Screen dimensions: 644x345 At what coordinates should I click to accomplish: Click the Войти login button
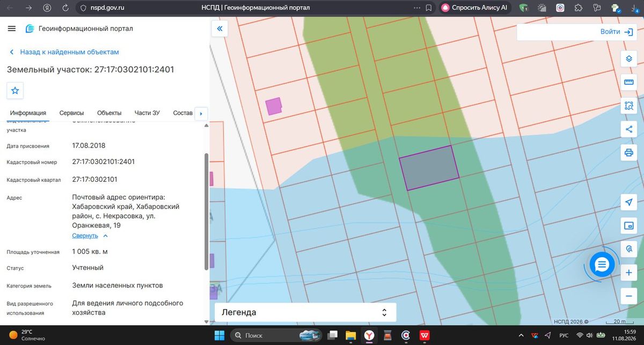(x=617, y=32)
